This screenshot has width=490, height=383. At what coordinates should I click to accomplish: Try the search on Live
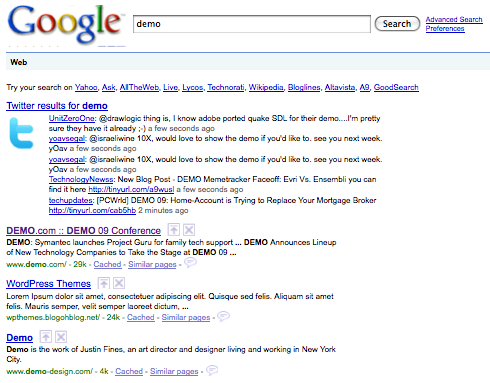[x=170, y=87]
